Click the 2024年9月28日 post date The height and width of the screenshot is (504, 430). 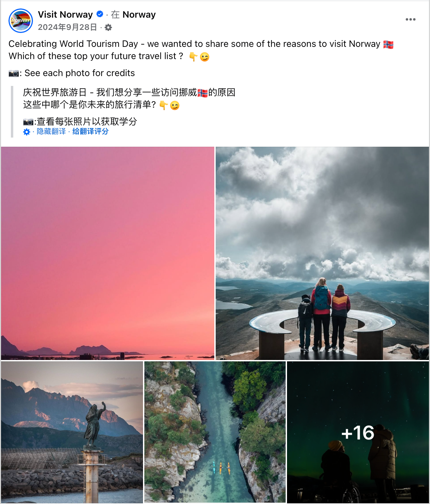(x=67, y=27)
